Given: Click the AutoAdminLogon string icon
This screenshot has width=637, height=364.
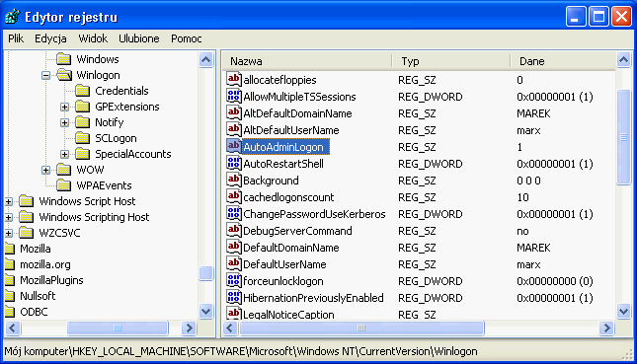Looking at the screenshot, I should (234, 146).
